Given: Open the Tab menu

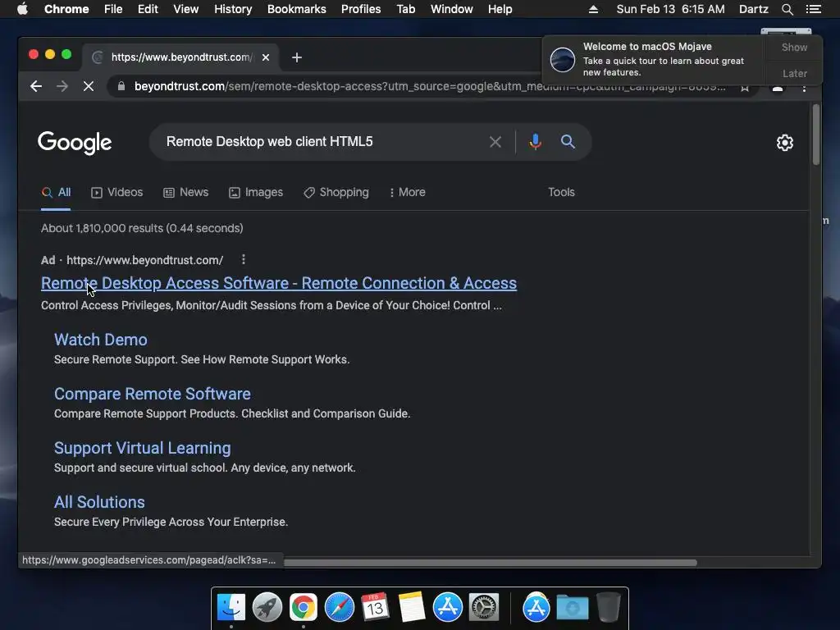Looking at the screenshot, I should click(406, 9).
